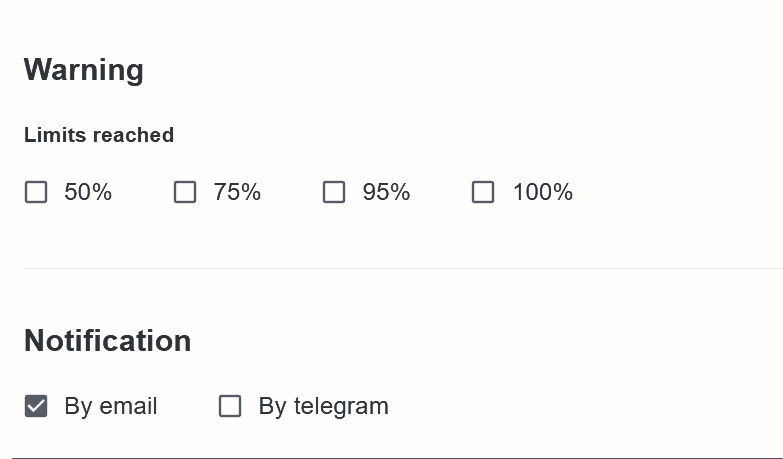This screenshot has width=783, height=459.
Task: Click the Limits reached subheading
Action: coord(99,135)
